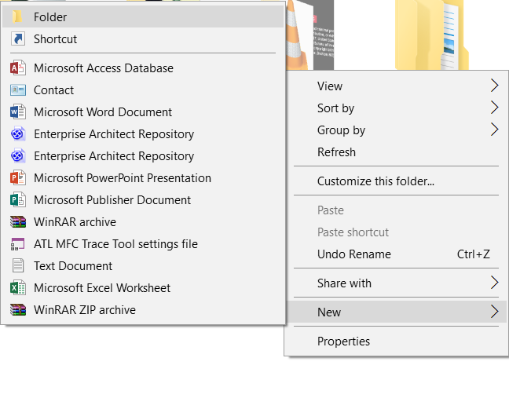Viewport: 509px width, 420px height.
Task: Click the Contact card icon
Action: pos(18,89)
